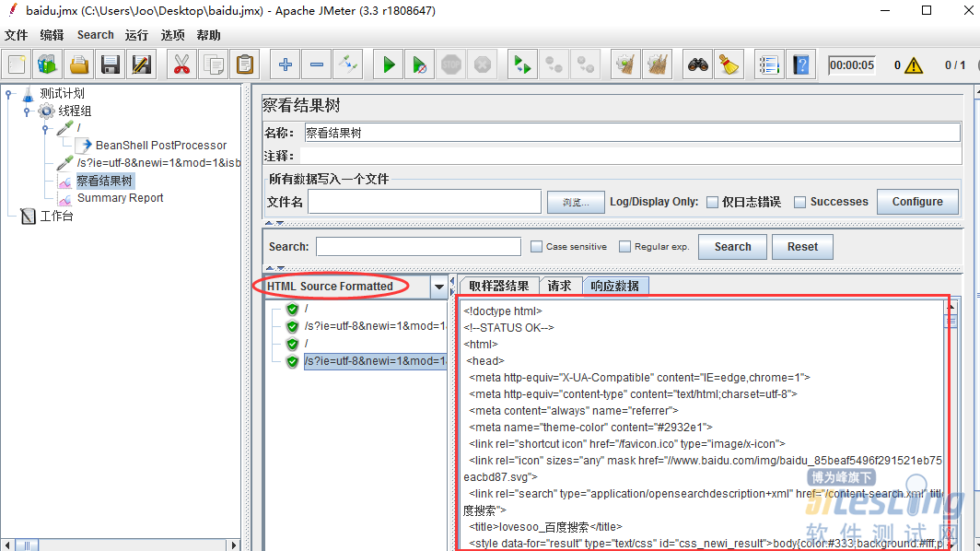Screen dimensions: 980x551
Task: Clear all results with double broom icon
Action: tap(658, 64)
